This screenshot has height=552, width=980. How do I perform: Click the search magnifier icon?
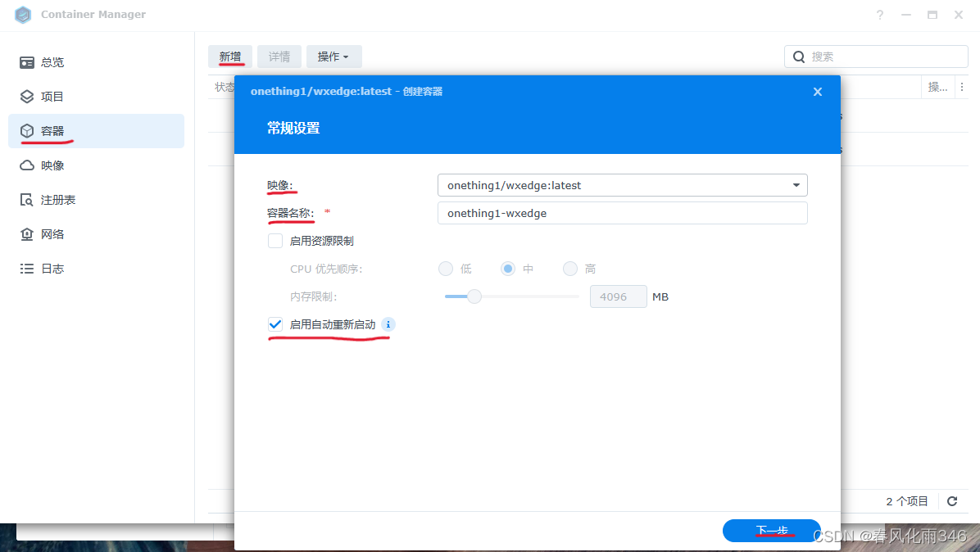click(799, 57)
